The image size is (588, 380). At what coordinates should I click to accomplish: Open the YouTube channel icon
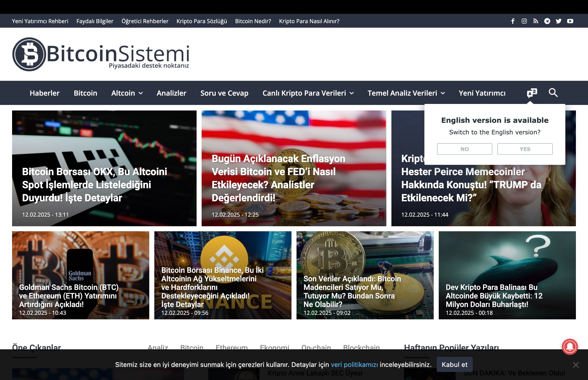click(x=570, y=21)
